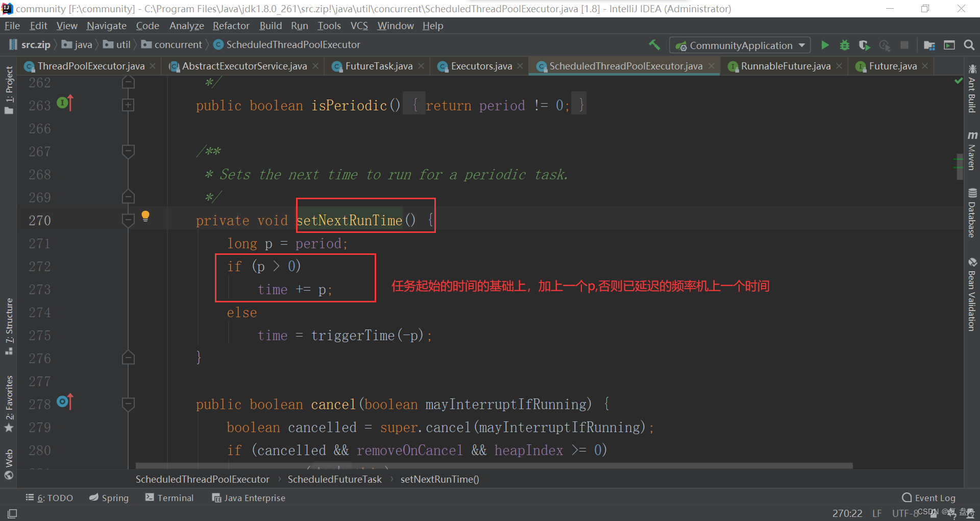
Task: Click the tool window quick-access icon in status bar
Action: [x=12, y=513]
